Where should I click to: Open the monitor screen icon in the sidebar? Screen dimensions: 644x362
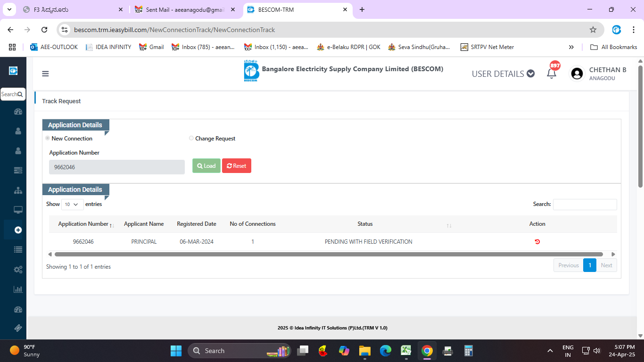click(x=18, y=210)
